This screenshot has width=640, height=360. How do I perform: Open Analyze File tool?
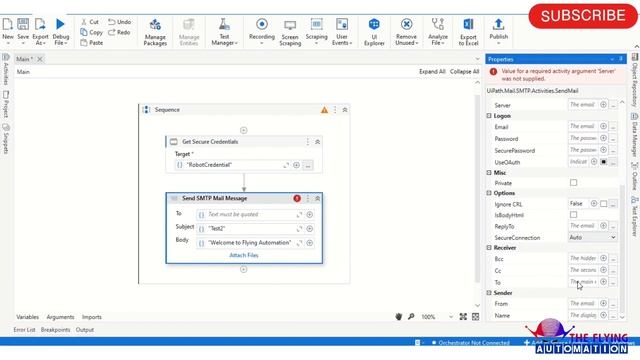(x=438, y=31)
